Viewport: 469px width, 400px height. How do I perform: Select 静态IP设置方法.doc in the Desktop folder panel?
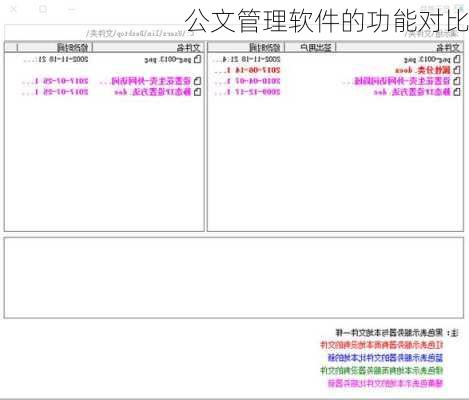click(153, 92)
